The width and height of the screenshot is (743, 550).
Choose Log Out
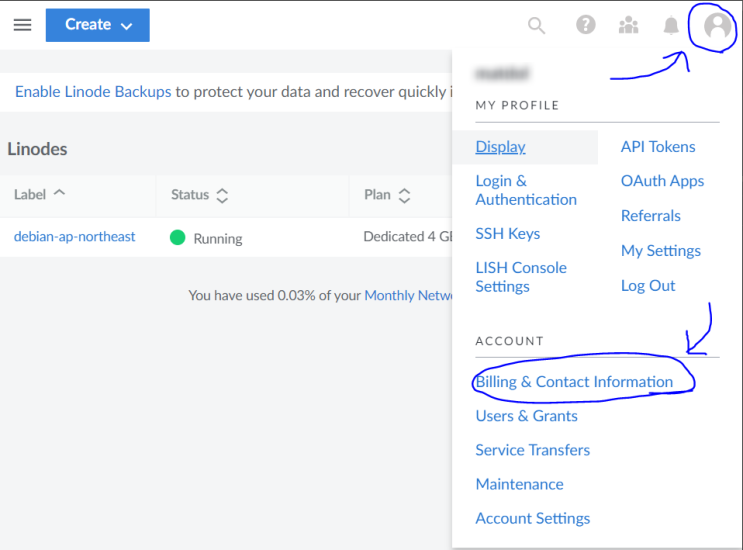[648, 286]
